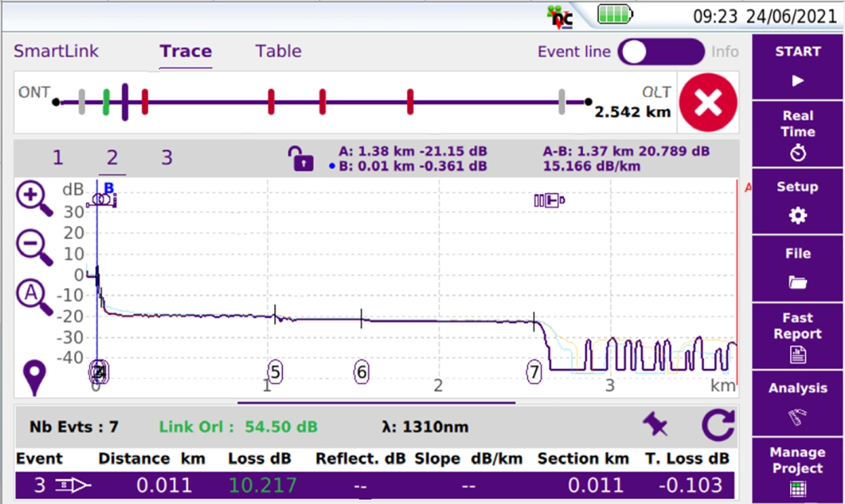Open Manage Project

click(x=798, y=470)
